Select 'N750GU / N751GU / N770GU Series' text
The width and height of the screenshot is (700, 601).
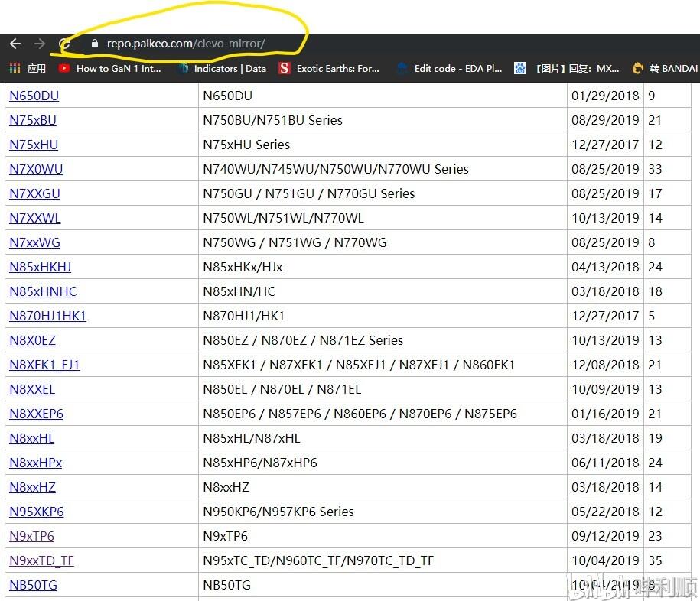pos(308,194)
